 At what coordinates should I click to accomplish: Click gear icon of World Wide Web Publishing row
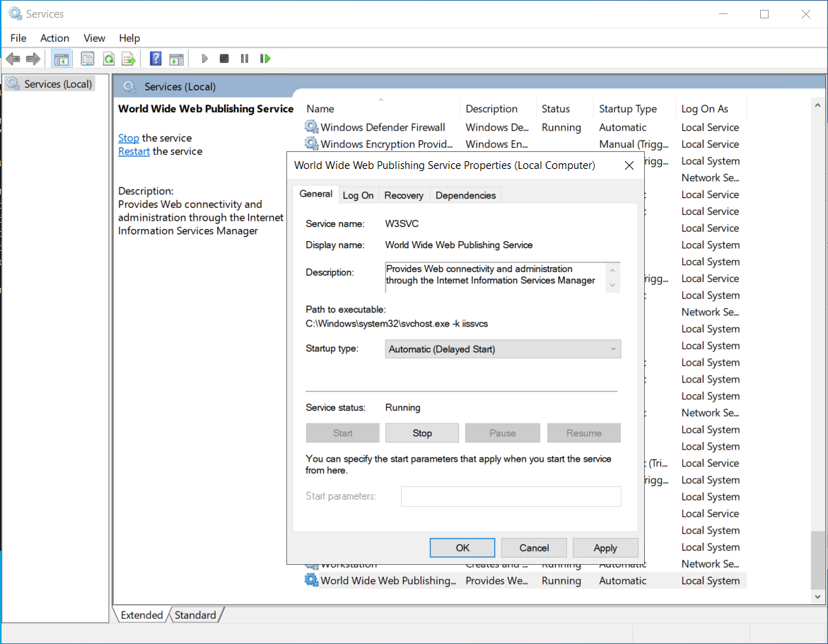pyautogui.click(x=312, y=580)
